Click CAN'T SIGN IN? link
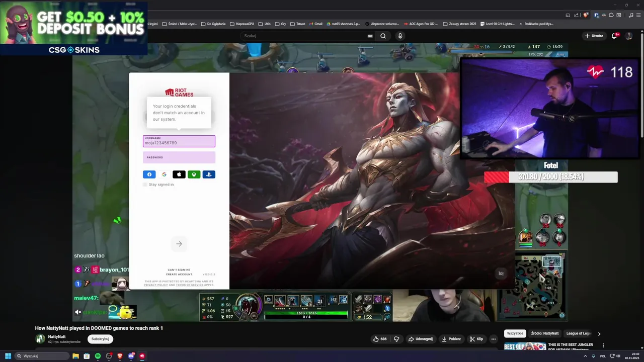The image size is (644, 362). pos(179,270)
